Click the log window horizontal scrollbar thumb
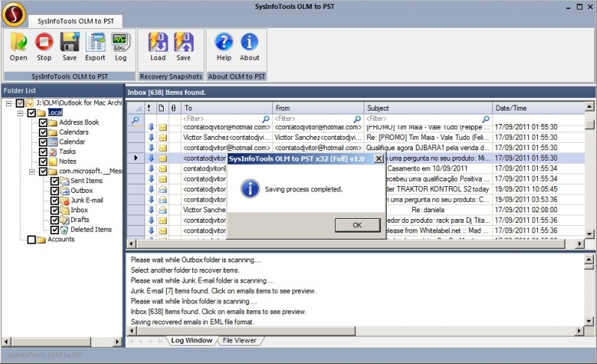This screenshot has width=597, height=364. coord(246,331)
